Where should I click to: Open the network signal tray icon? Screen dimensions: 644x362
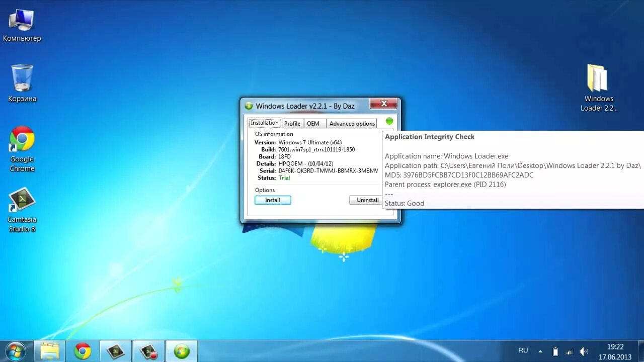570,351
